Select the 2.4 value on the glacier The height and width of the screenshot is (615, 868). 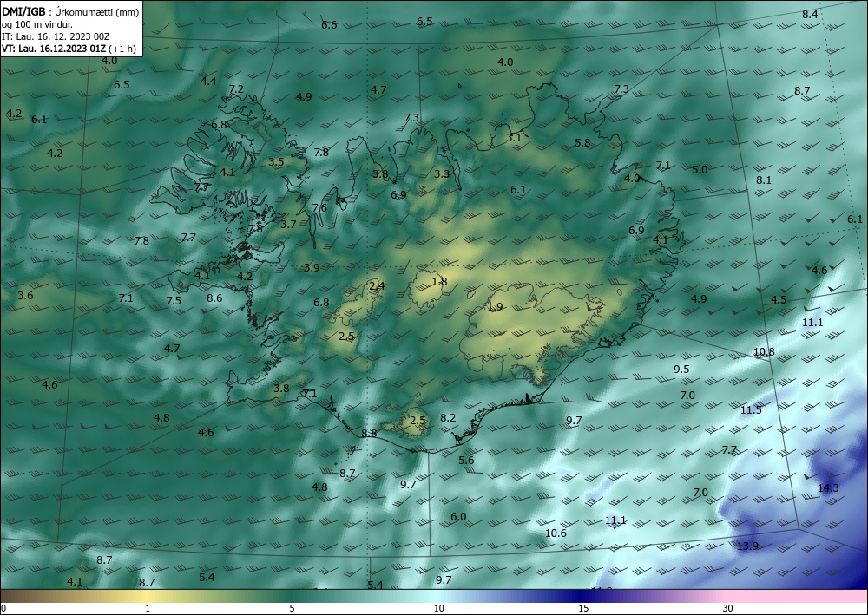(377, 286)
